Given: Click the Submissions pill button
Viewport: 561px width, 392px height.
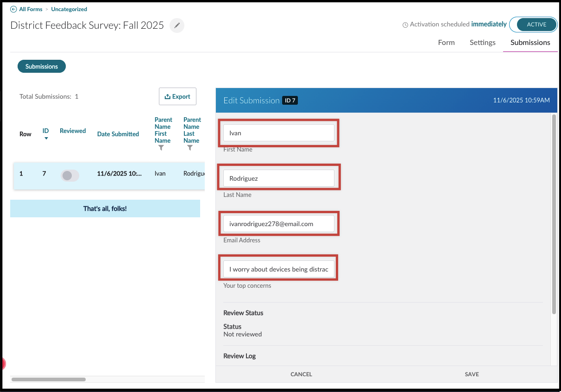Looking at the screenshot, I should [x=42, y=66].
